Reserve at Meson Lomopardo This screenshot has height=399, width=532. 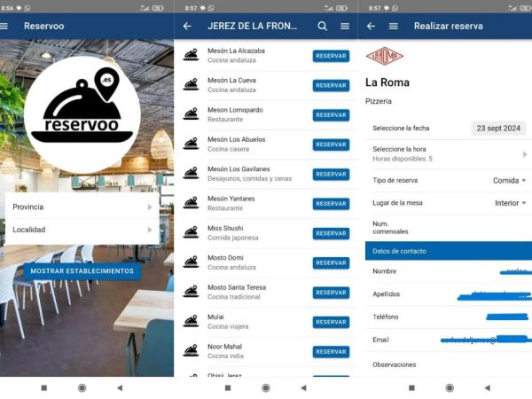click(x=331, y=115)
